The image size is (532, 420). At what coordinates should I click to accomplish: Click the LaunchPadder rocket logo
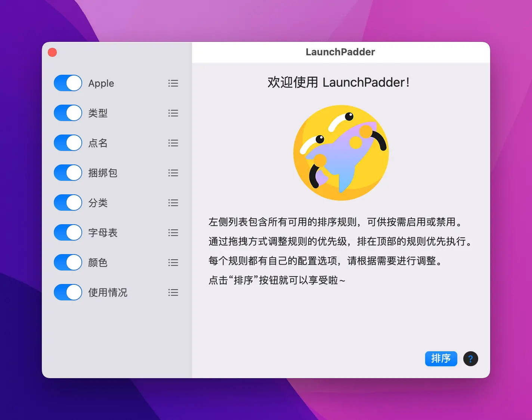(x=341, y=153)
